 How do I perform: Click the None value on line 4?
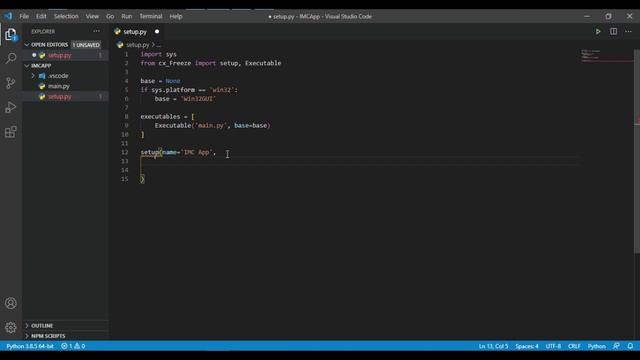tap(173, 81)
